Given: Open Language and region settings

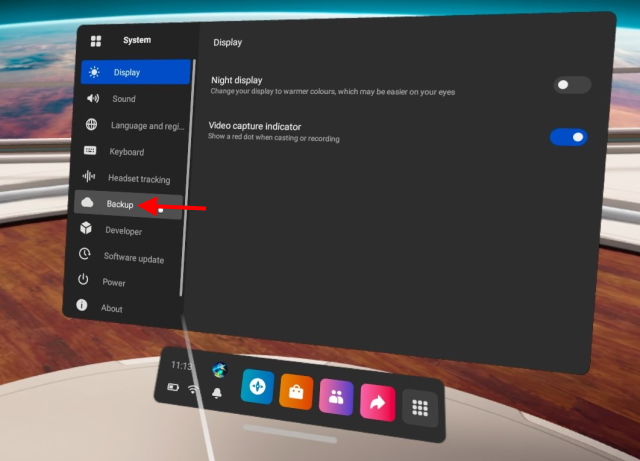Looking at the screenshot, I should [132, 125].
